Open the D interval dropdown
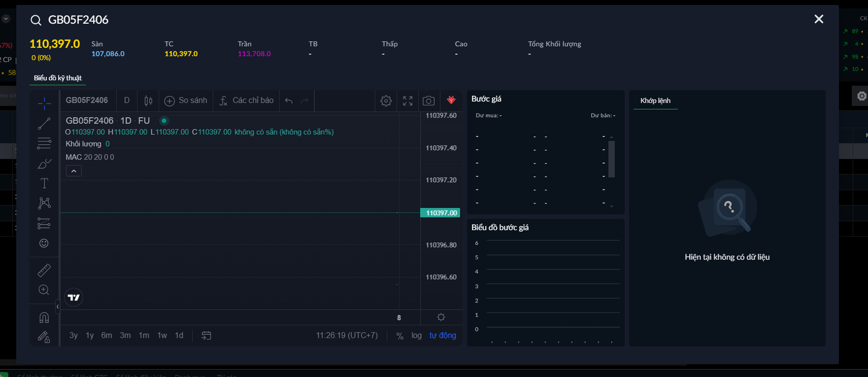The width and height of the screenshot is (868, 377). [x=127, y=101]
